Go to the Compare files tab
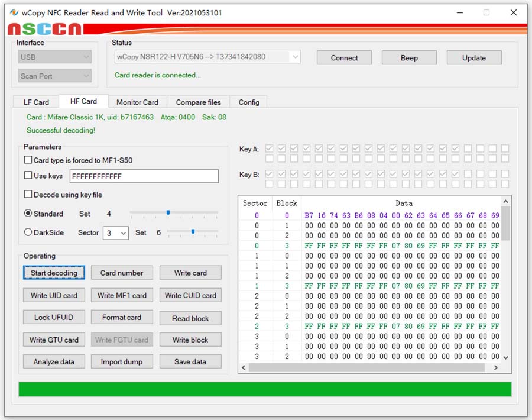The width and height of the screenshot is (532, 420). pyautogui.click(x=198, y=102)
